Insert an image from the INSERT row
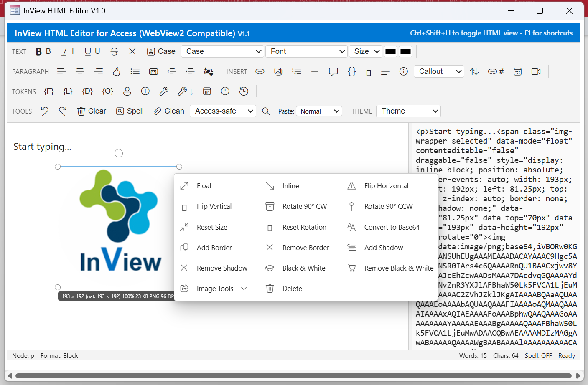This screenshot has width=588, height=385. pyautogui.click(x=278, y=71)
